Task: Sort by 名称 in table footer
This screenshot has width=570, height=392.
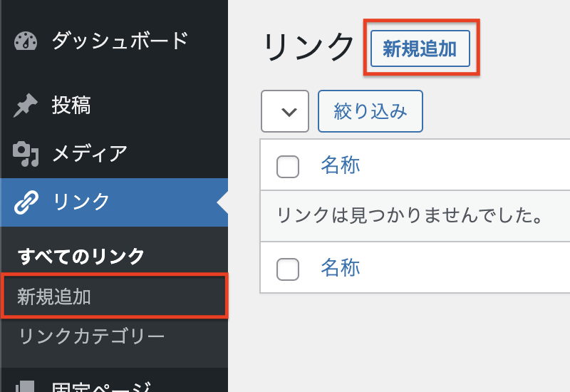Action: point(340,268)
